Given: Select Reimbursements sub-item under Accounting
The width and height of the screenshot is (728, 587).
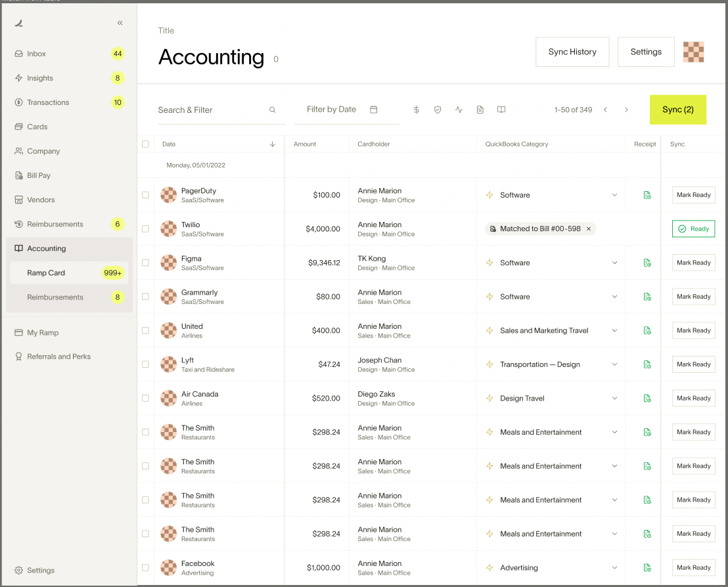Looking at the screenshot, I should [69, 297].
